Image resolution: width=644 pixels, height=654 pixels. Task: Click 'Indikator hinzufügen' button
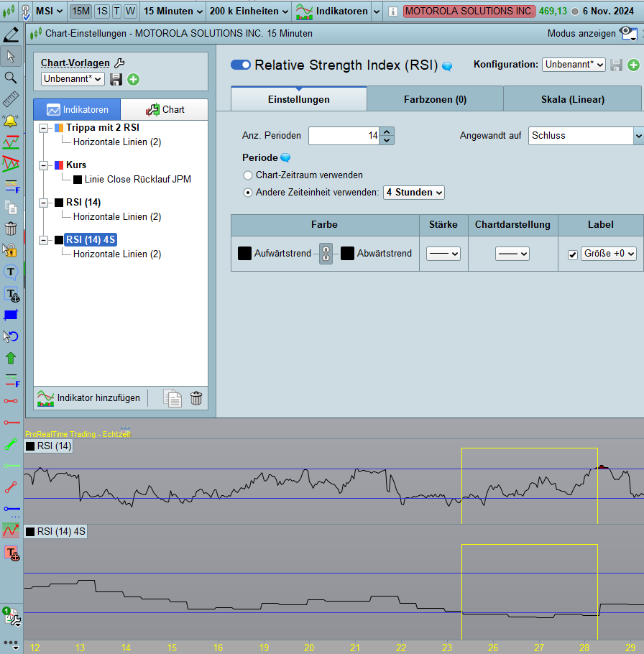(89, 397)
